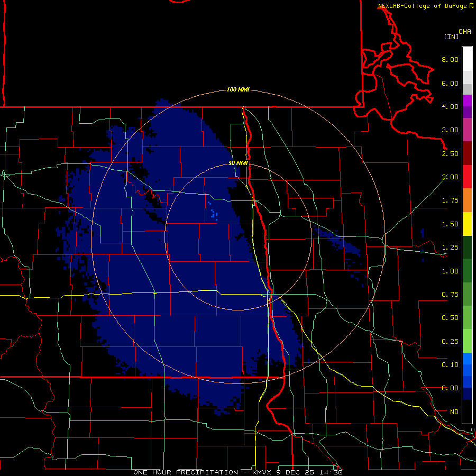Image resolution: width=476 pixels, height=476 pixels.
Task: Pick the bright red swatch above 2.00
Action: tap(467, 177)
